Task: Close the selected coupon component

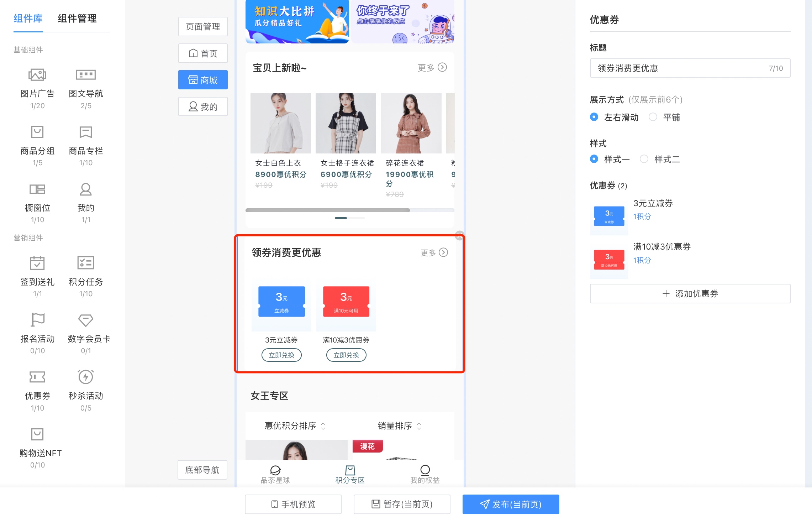Action: tap(459, 235)
